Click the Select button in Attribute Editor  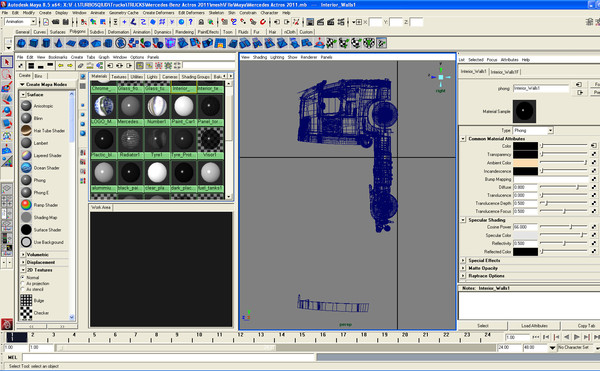483,325
